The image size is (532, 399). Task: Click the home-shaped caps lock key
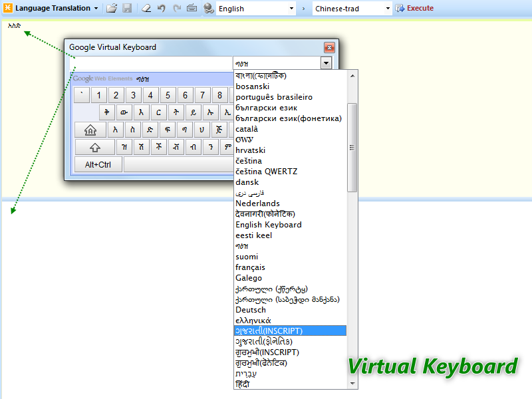tap(90, 130)
